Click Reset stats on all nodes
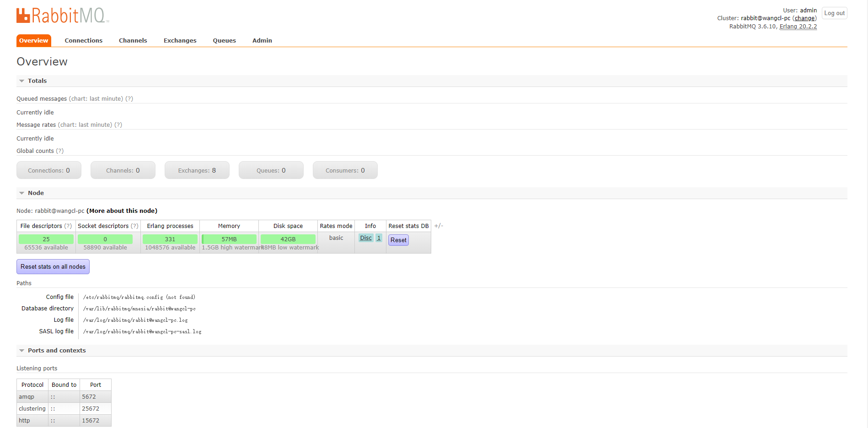868x428 pixels. [x=53, y=267]
